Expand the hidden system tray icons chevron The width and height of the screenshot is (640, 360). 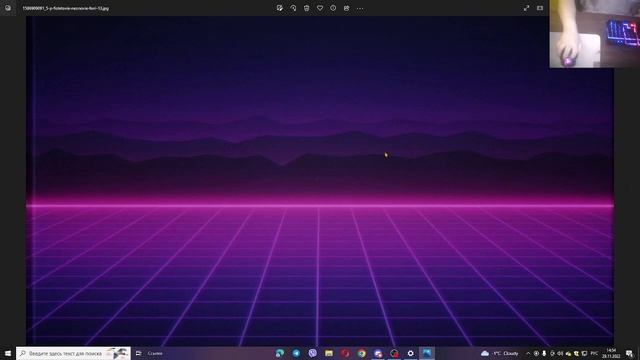pos(528,353)
